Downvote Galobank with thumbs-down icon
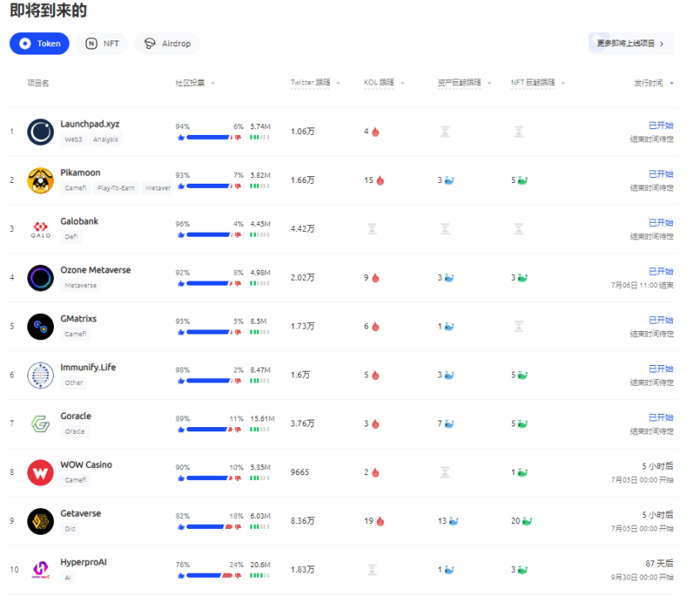This screenshot has width=700, height=596. click(238, 234)
